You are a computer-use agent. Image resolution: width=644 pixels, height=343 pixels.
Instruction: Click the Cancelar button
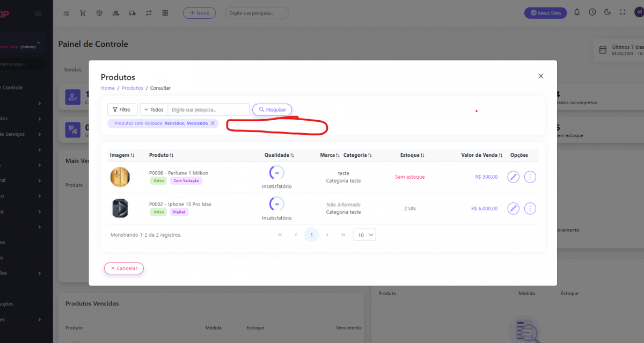pos(124,268)
